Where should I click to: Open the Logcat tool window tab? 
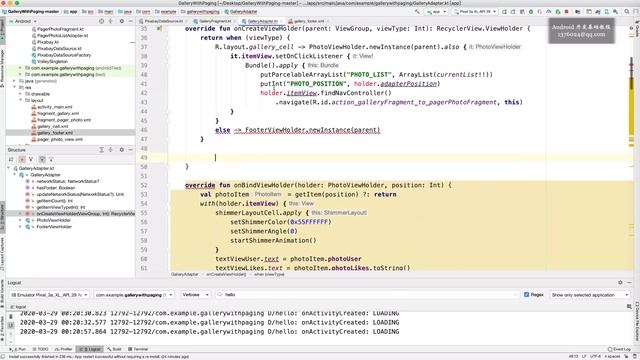90,349
